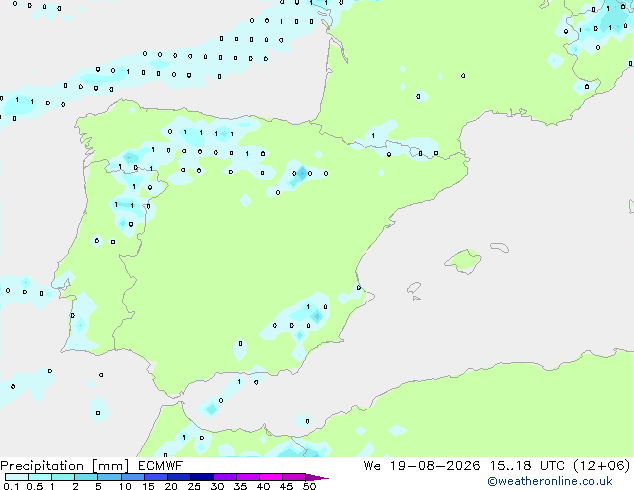
Task: Pick the legend swatch between 20 and 25
Action: [x=178, y=477]
